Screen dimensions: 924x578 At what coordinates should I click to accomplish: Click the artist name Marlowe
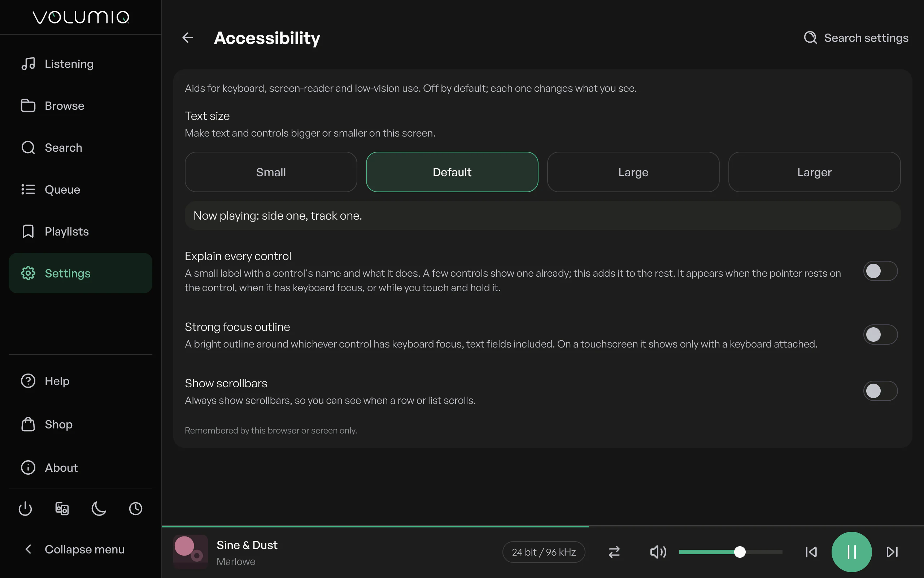tap(236, 561)
